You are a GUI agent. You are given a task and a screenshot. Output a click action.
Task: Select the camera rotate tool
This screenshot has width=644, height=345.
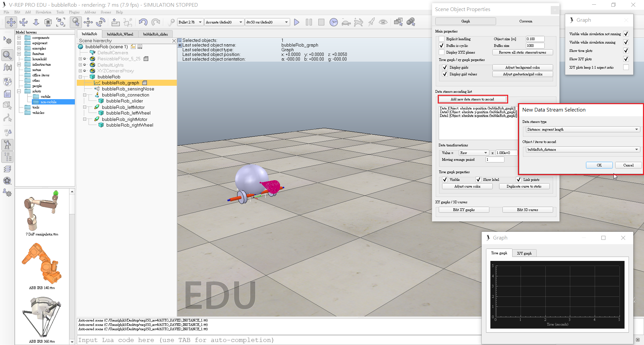(23, 22)
